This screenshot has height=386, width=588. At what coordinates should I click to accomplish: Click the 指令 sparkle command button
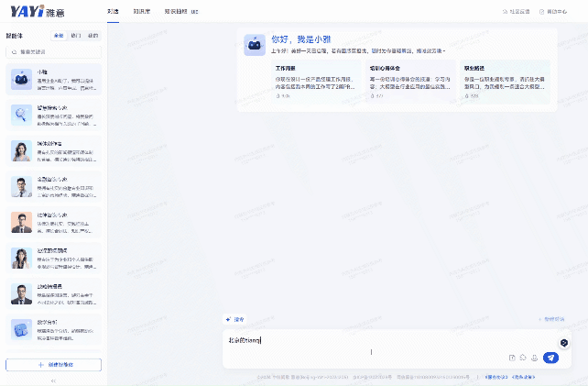pyautogui.click(x=234, y=319)
